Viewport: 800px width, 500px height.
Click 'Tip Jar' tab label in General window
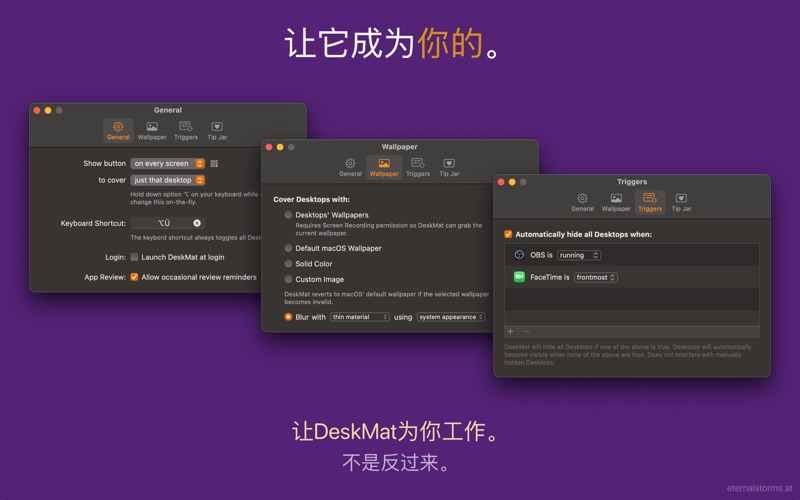[x=217, y=137]
